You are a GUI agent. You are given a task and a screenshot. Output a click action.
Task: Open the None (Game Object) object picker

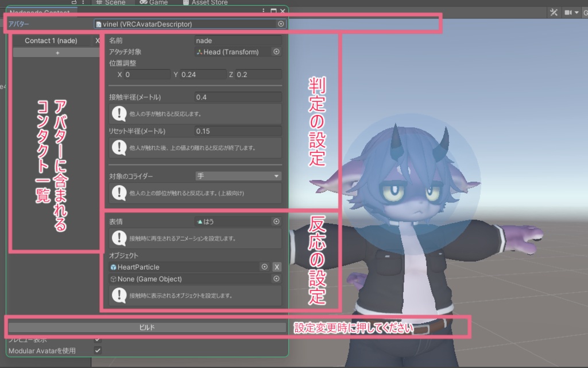point(276,279)
